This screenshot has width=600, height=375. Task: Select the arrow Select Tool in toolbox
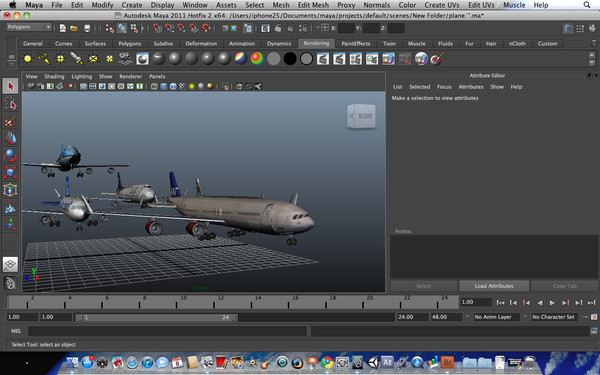(x=10, y=86)
